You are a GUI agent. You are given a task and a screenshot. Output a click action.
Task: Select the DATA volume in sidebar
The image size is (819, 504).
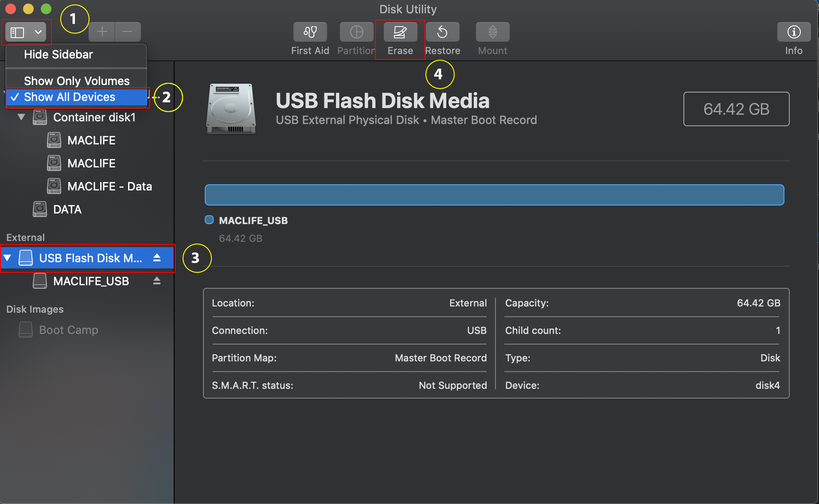click(67, 209)
